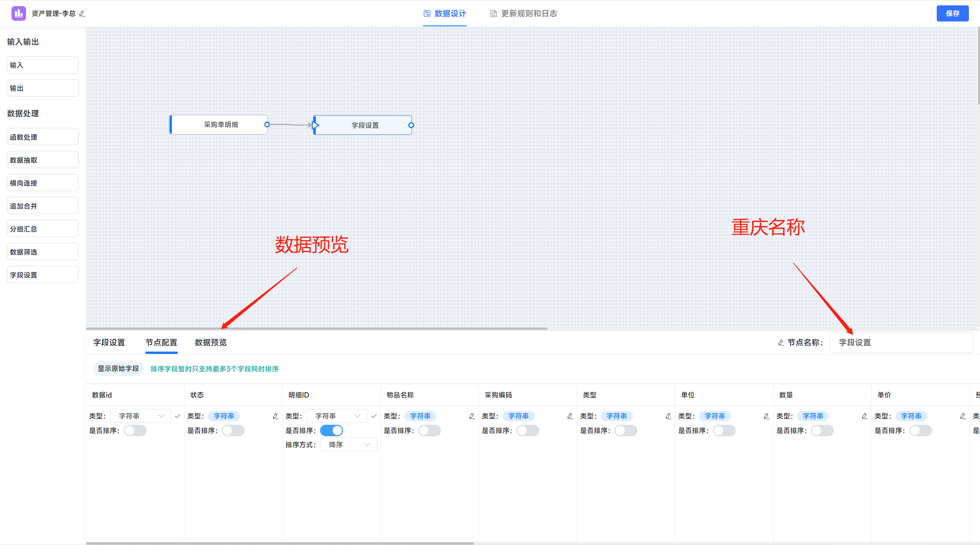The image size is (980, 545).
Task: Select the 字段设置 canvas node
Action: (x=363, y=125)
